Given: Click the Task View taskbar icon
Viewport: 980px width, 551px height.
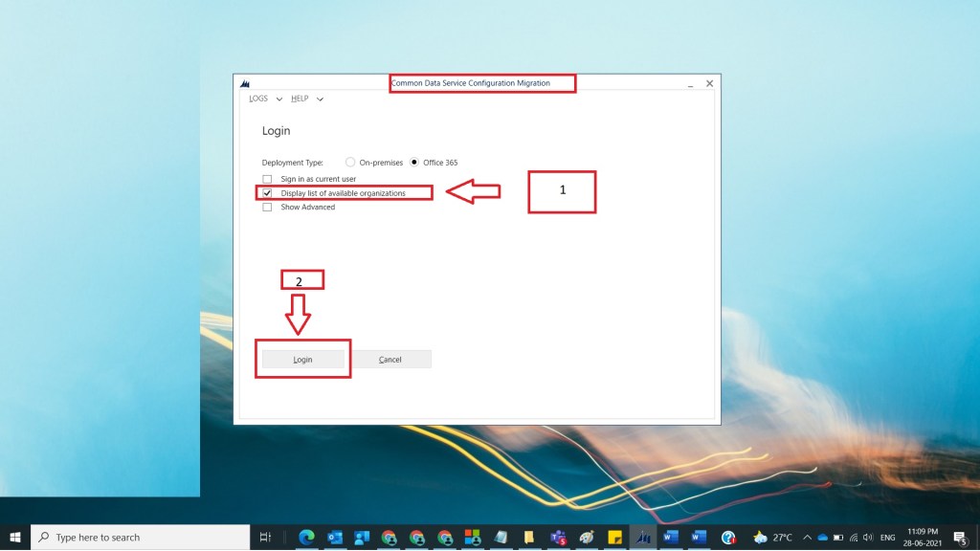Looking at the screenshot, I should tap(266, 537).
